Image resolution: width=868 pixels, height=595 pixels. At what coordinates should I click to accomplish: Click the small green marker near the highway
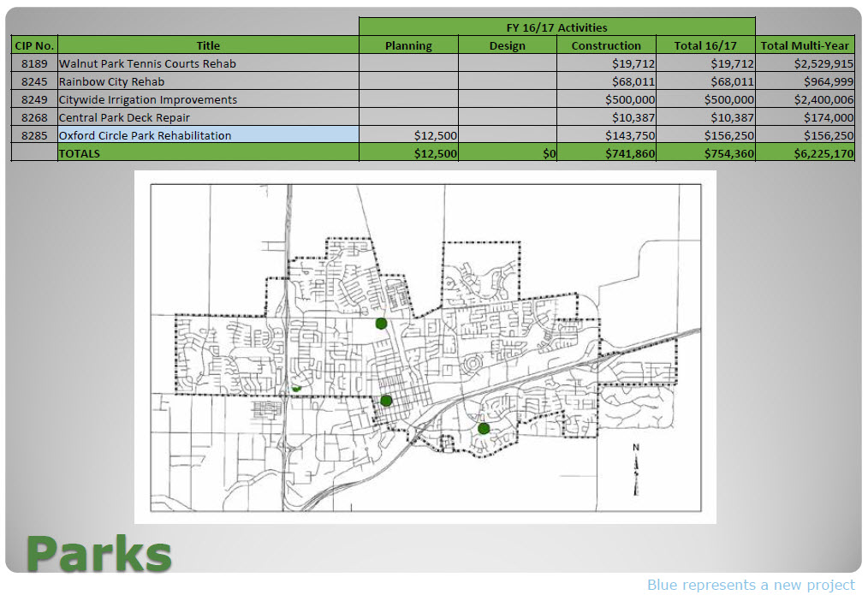(296, 388)
